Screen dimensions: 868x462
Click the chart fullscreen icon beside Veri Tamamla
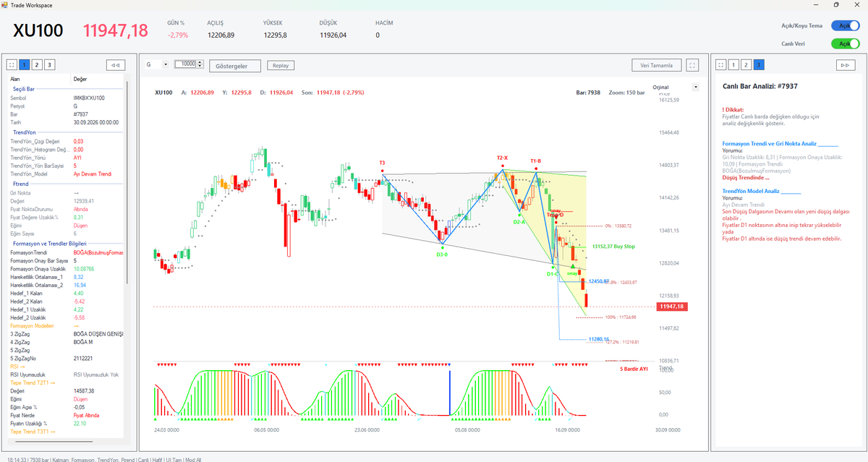[x=693, y=65]
